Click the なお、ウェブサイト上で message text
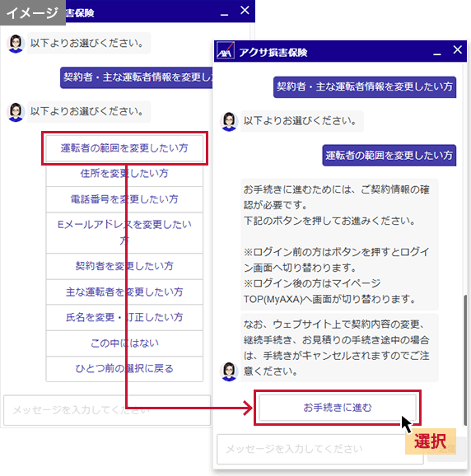This screenshot has width=471, height=476. tap(339, 348)
